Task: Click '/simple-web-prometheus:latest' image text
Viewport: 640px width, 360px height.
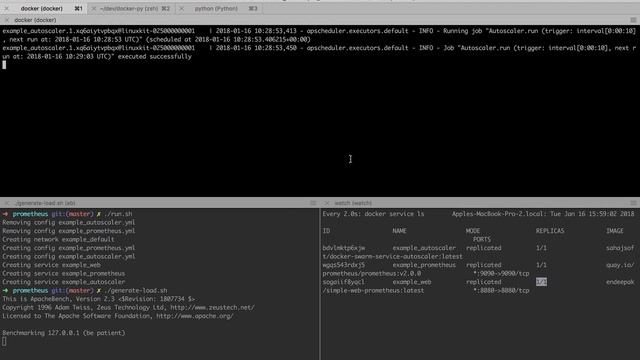Action: point(373,291)
